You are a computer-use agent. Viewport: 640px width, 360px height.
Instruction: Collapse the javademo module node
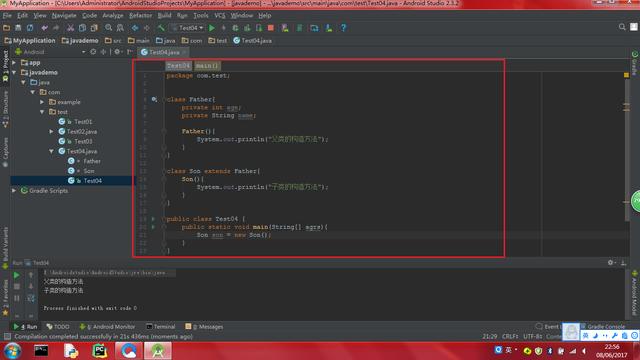(x=14, y=72)
